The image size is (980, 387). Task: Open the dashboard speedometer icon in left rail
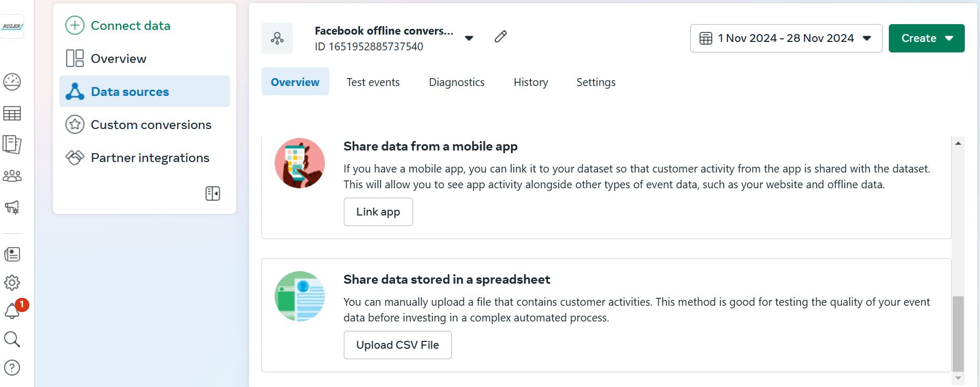point(12,82)
